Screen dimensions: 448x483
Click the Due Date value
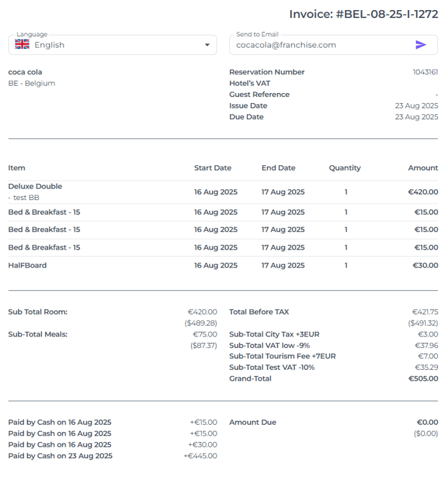coord(416,117)
